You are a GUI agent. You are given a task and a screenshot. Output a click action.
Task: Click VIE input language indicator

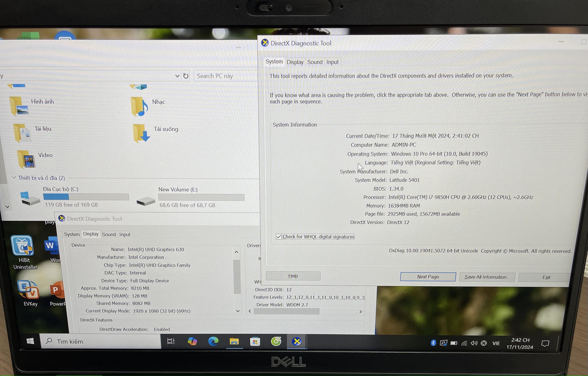pyautogui.click(x=496, y=343)
